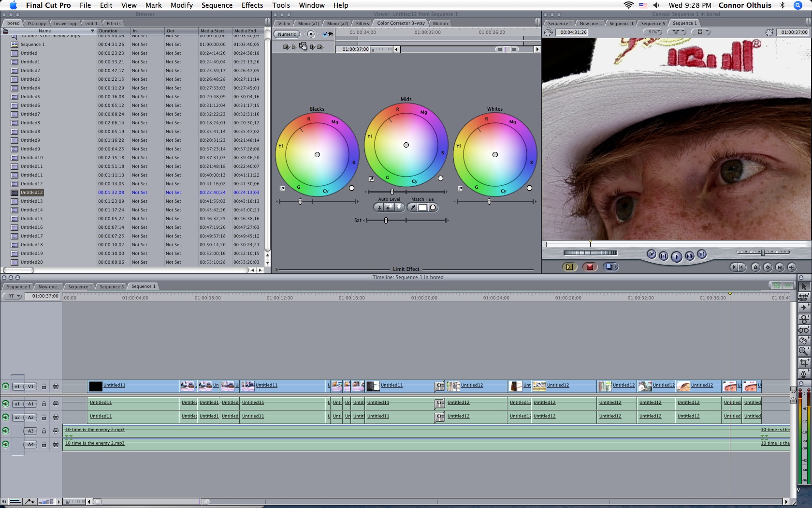Click the Numeric button
Image resolution: width=812 pixels, height=508 pixels.
[287, 34]
